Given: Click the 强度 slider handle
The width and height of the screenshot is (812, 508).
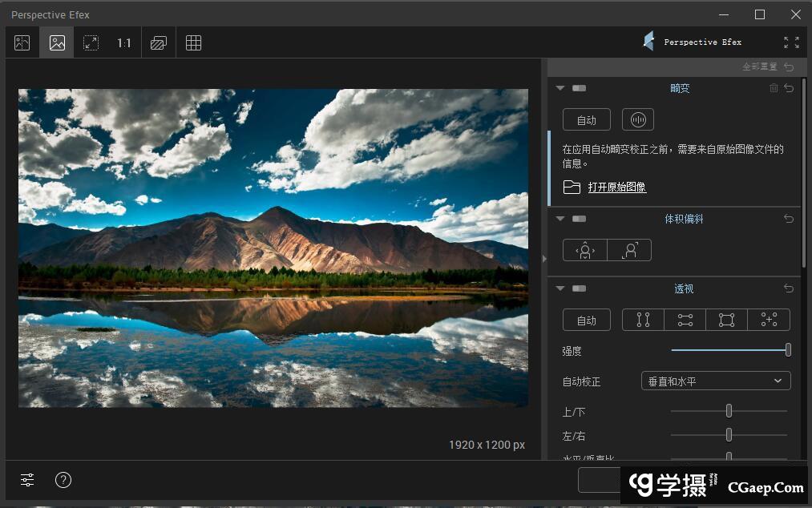Looking at the screenshot, I should tap(788, 350).
